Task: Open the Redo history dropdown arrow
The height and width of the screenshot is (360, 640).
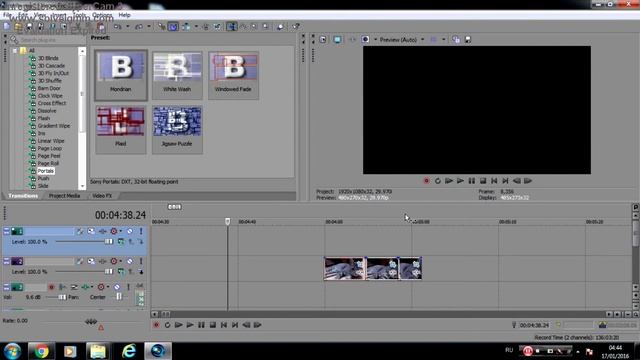Action: pyautogui.click(x=149, y=27)
